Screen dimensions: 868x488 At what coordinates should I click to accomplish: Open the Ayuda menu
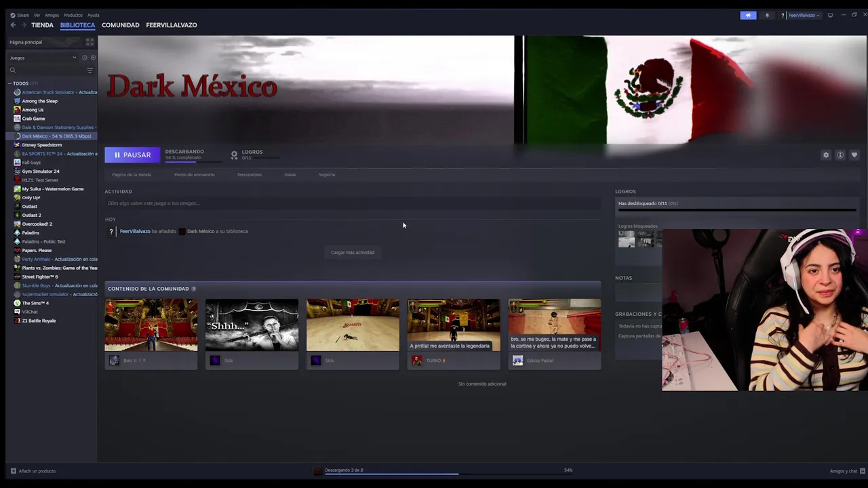point(94,15)
